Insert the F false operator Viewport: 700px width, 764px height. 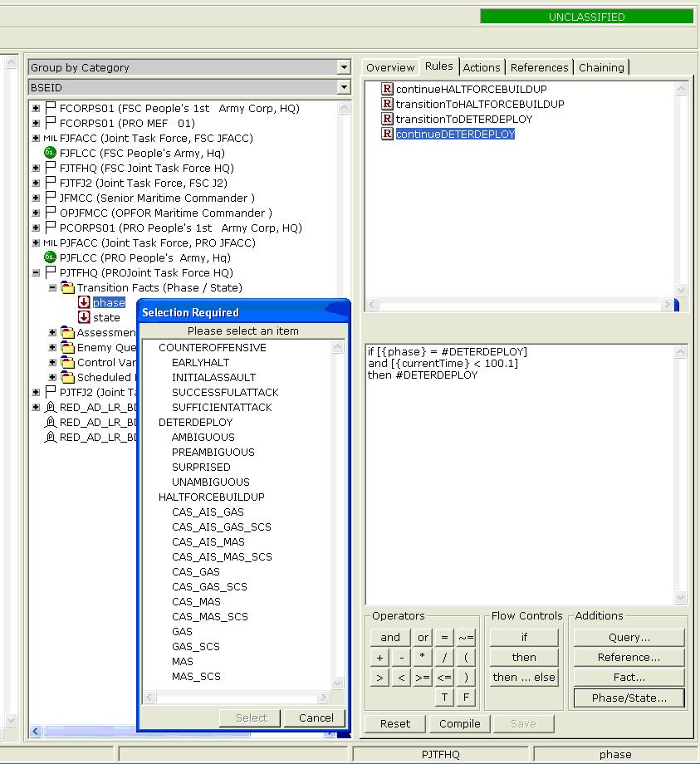(x=466, y=698)
